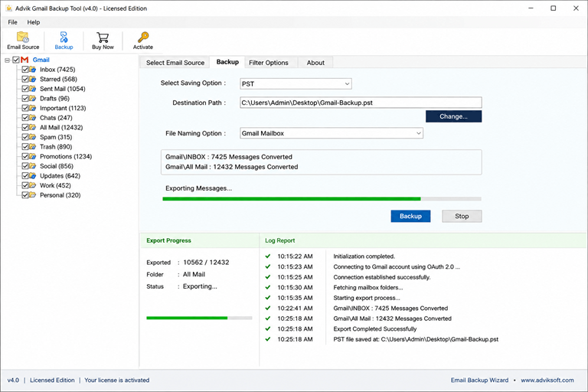The height and width of the screenshot is (392, 588).
Task: Toggle the Trash (890) checkbox
Action: click(25, 147)
